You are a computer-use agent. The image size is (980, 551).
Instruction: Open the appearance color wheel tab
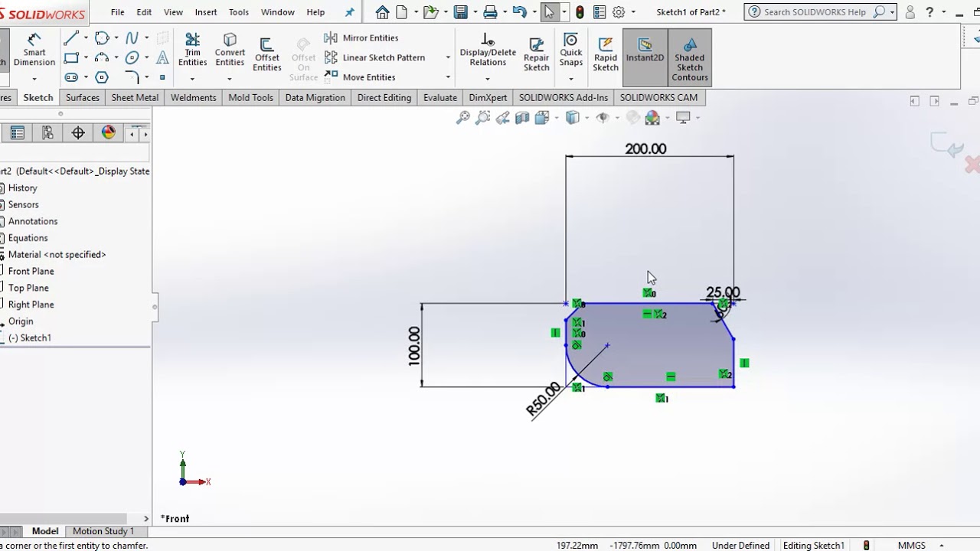109,133
